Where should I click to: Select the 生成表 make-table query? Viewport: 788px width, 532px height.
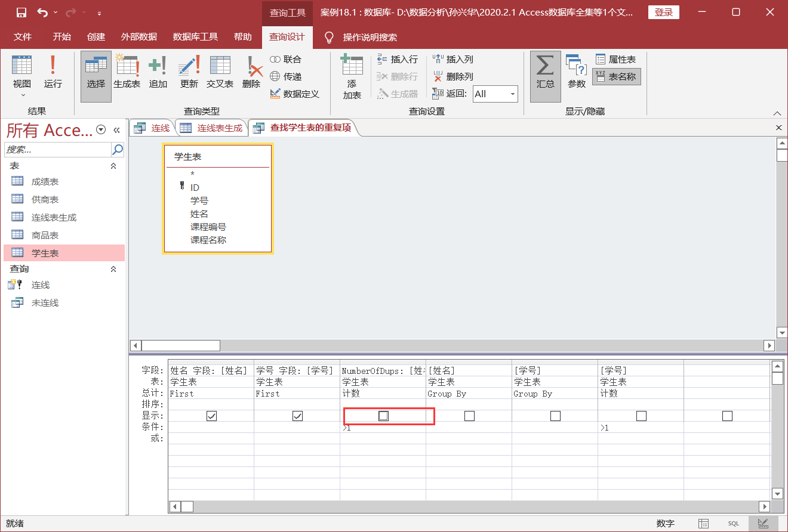127,72
